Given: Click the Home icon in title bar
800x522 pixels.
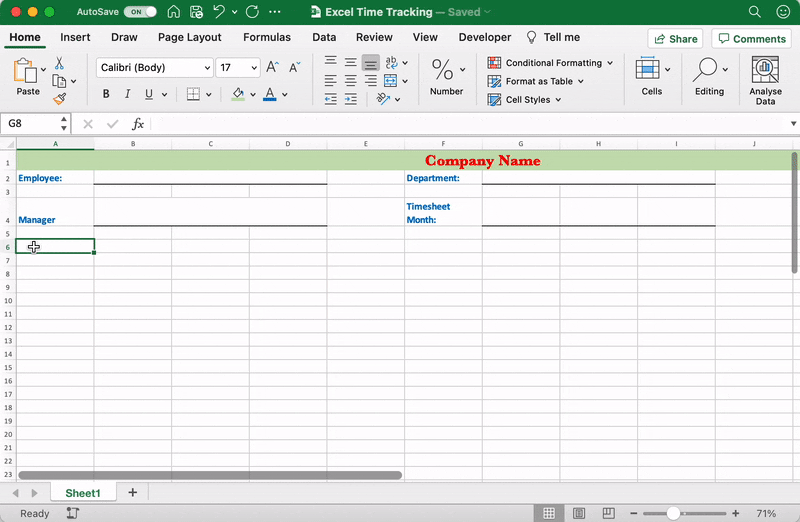Looking at the screenshot, I should pos(174,12).
